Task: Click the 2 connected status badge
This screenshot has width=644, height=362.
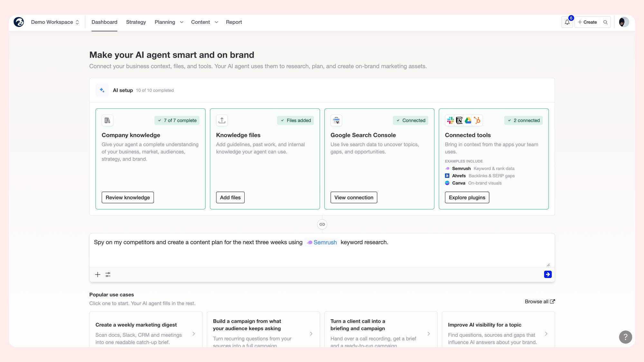Action: [523, 120]
